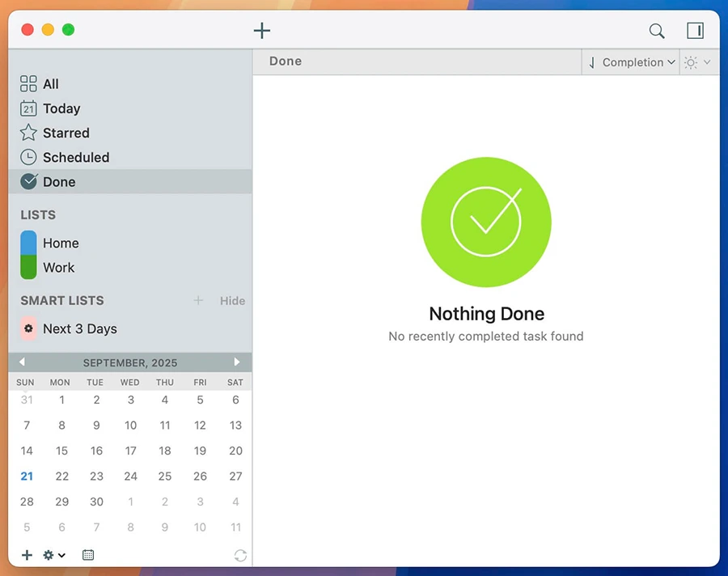Click the sync refresh icon
The height and width of the screenshot is (576, 728).
point(240,556)
